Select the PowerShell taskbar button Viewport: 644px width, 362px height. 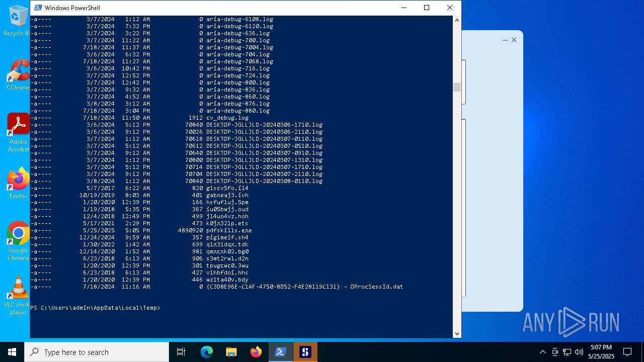point(281,352)
